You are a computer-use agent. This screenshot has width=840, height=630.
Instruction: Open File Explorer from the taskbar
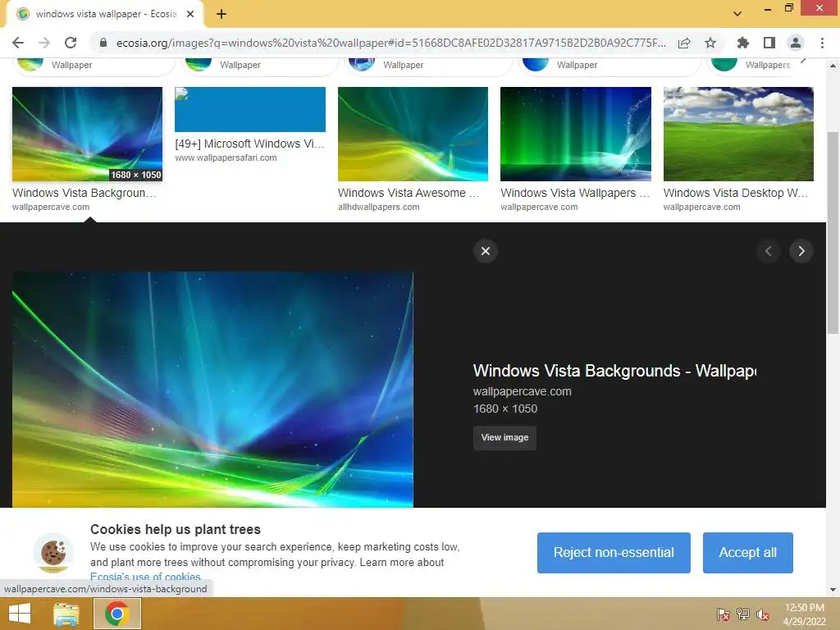coord(66,614)
